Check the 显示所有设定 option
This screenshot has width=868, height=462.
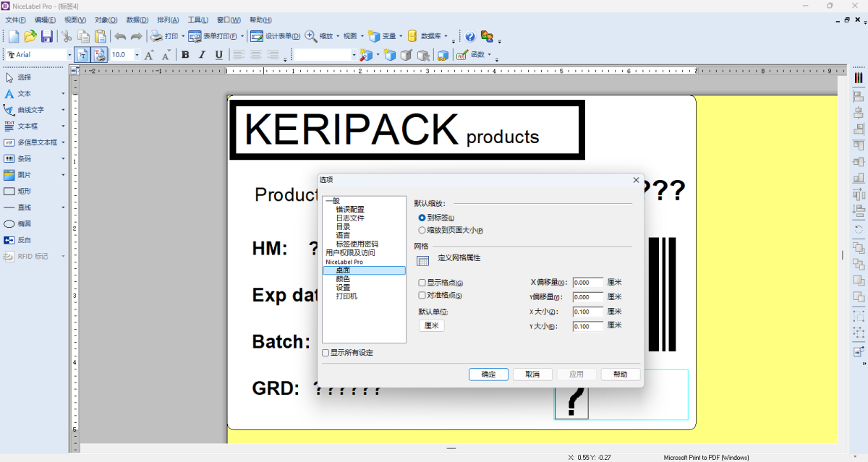pos(325,353)
